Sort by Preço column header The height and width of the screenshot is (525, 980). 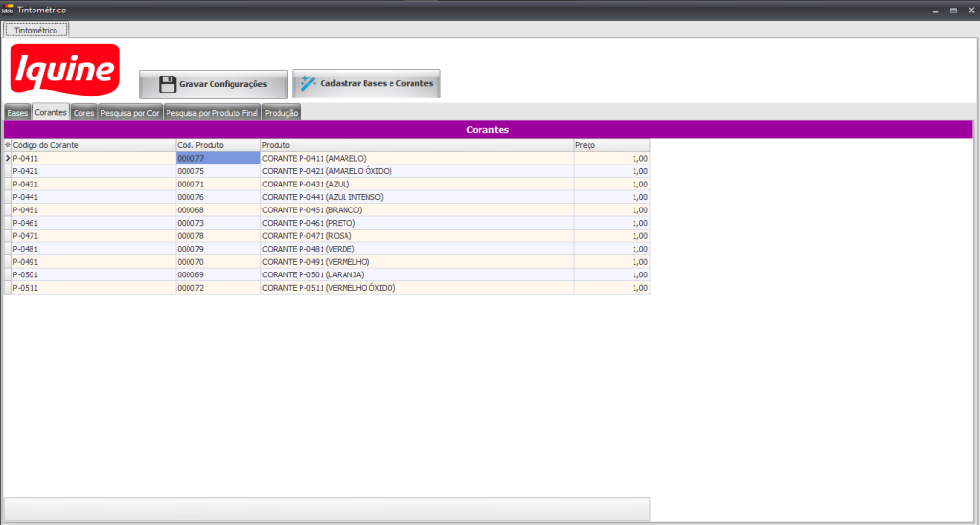coord(611,145)
